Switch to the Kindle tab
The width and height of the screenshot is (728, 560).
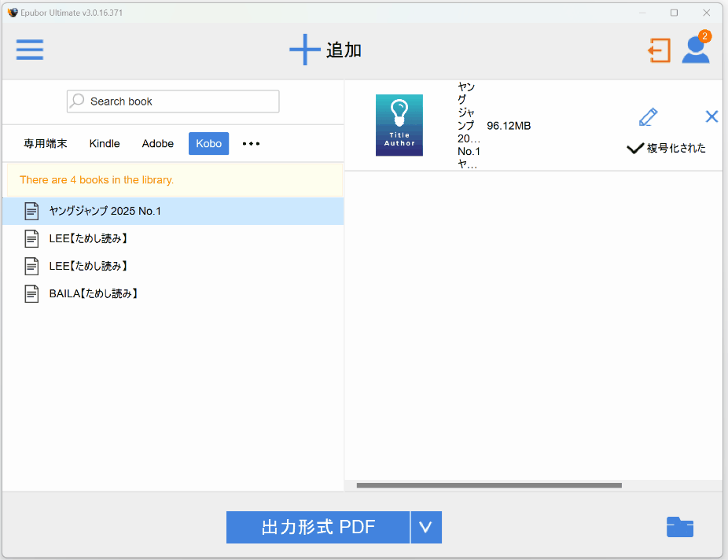point(105,143)
